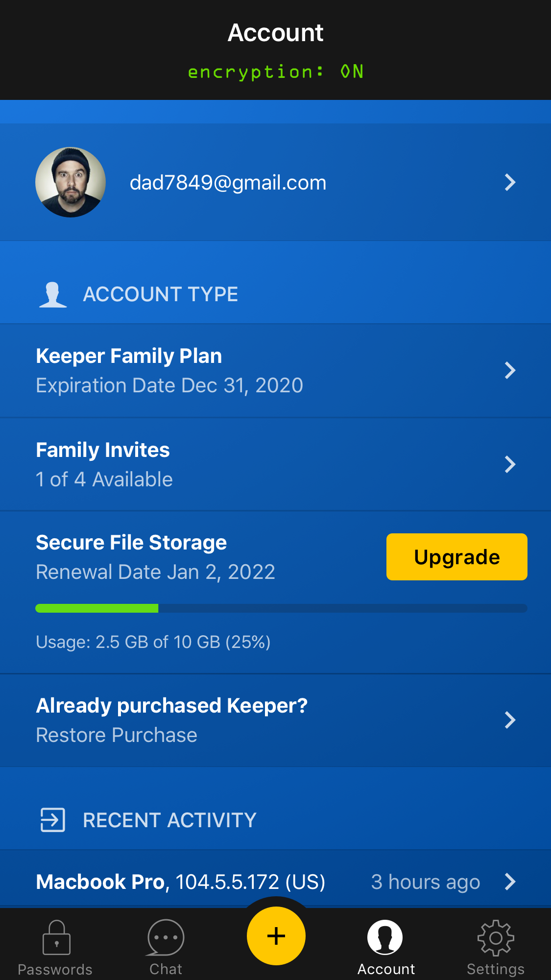551x980 pixels.
Task: Tap the Account Type silhouette icon
Action: [x=53, y=295]
